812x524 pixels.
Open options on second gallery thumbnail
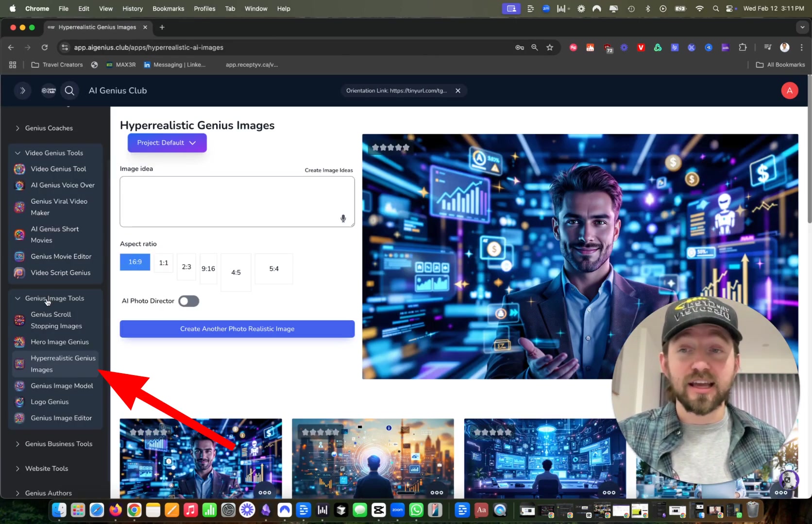[x=437, y=492]
